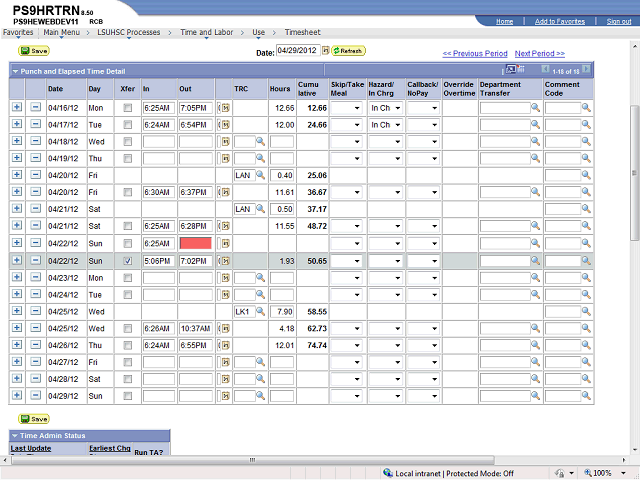The width and height of the screenshot is (640, 480).
Task: Open Comment Code lookup on 04/25/12 LK1 row
Action: [586, 311]
